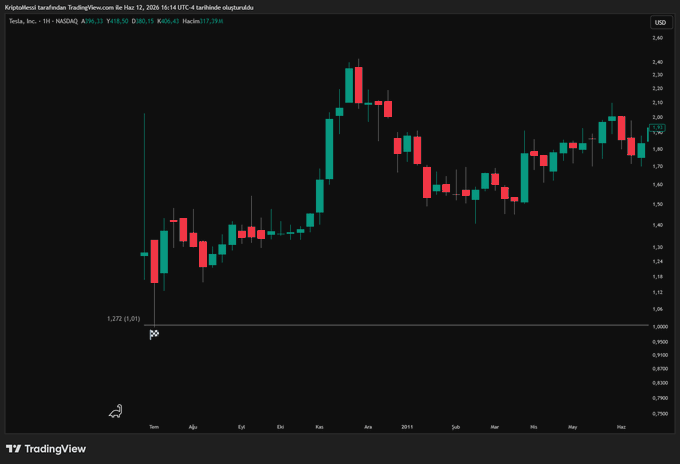Image resolution: width=680 pixels, height=464 pixels.
Task: Click the 'Eyl' month label on time axis
Action: (242, 427)
